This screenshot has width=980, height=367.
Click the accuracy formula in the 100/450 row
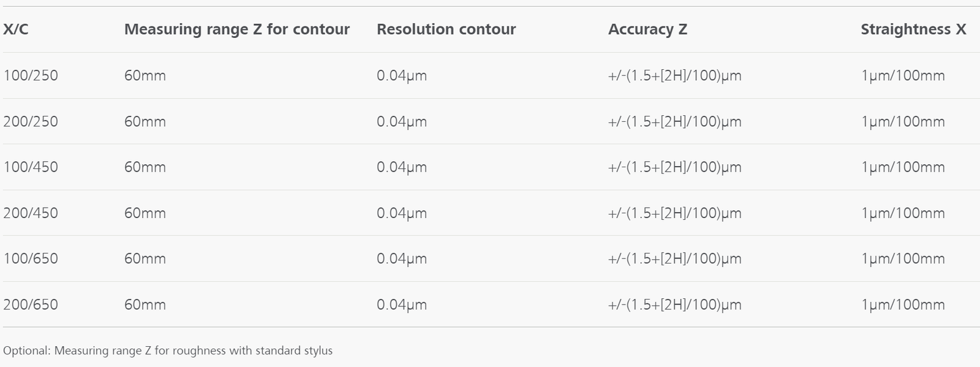pyautogui.click(x=674, y=167)
